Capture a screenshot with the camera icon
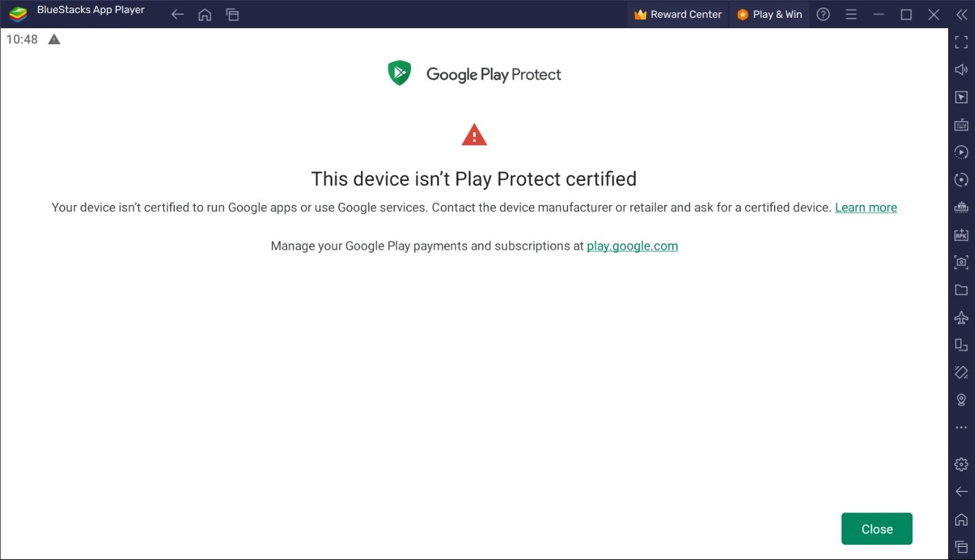Viewport: 975px width, 560px height. (961, 261)
